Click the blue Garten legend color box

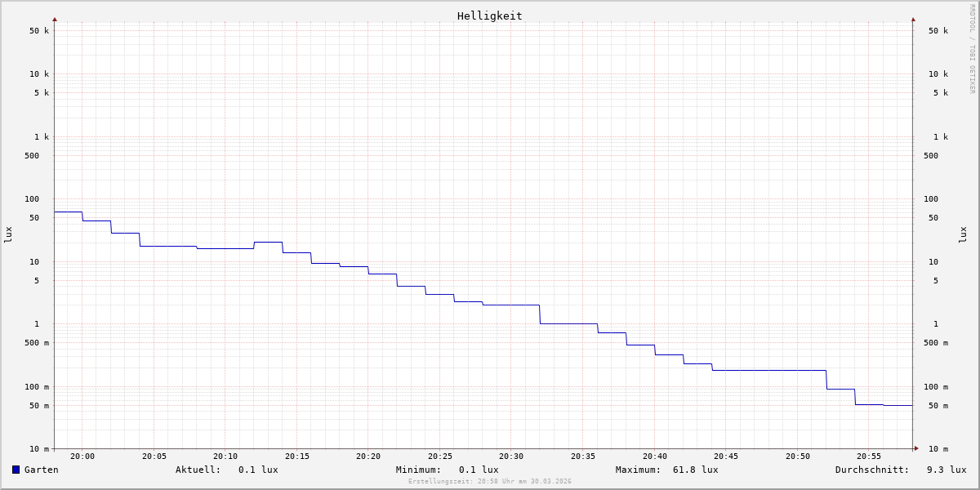click(x=16, y=470)
